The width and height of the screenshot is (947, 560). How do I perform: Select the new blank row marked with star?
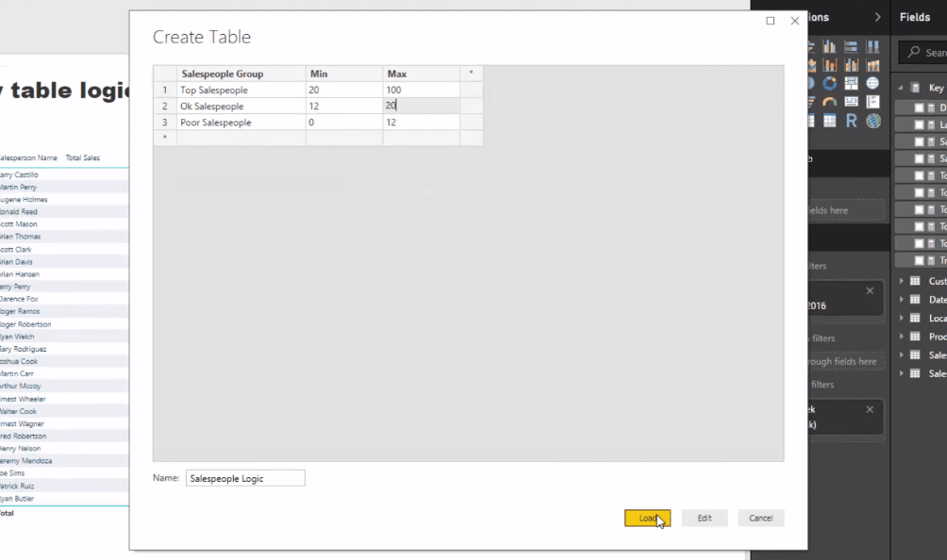(x=164, y=138)
